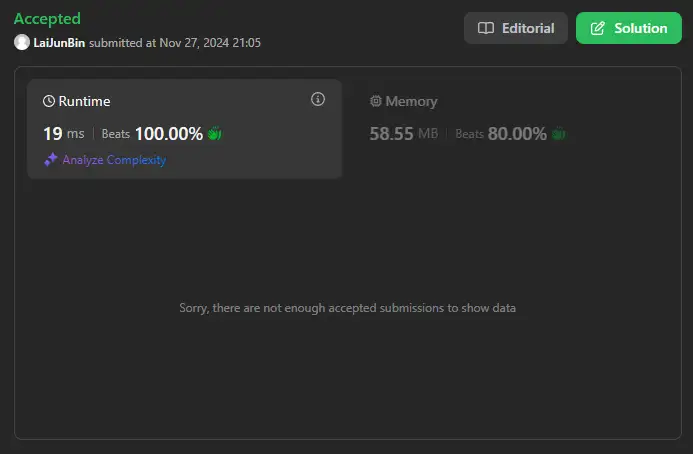693x454 pixels.
Task: Switch to the Memory tab
Action: (x=412, y=101)
